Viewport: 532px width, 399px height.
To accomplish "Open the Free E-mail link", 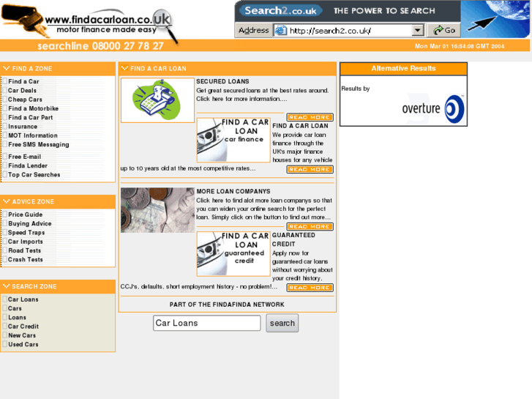I will click(x=24, y=157).
